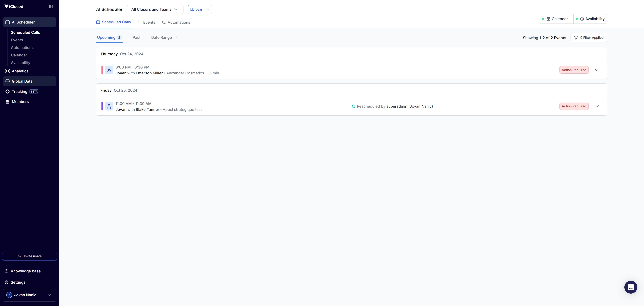
Task: Expand the Emerson Miller call row
Action: 597,70
